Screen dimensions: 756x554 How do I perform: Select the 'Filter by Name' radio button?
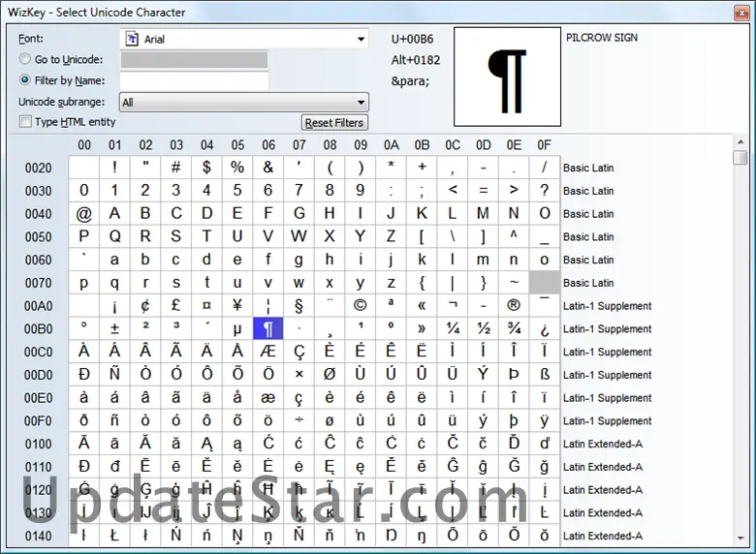[x=25, y=80]
